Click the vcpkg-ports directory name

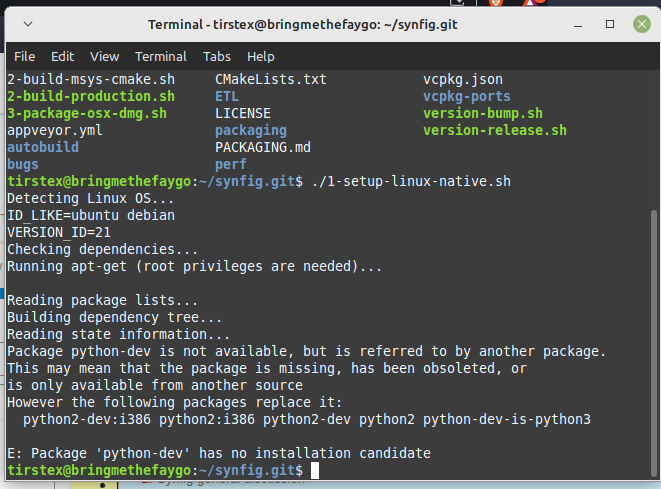(466, 96)
